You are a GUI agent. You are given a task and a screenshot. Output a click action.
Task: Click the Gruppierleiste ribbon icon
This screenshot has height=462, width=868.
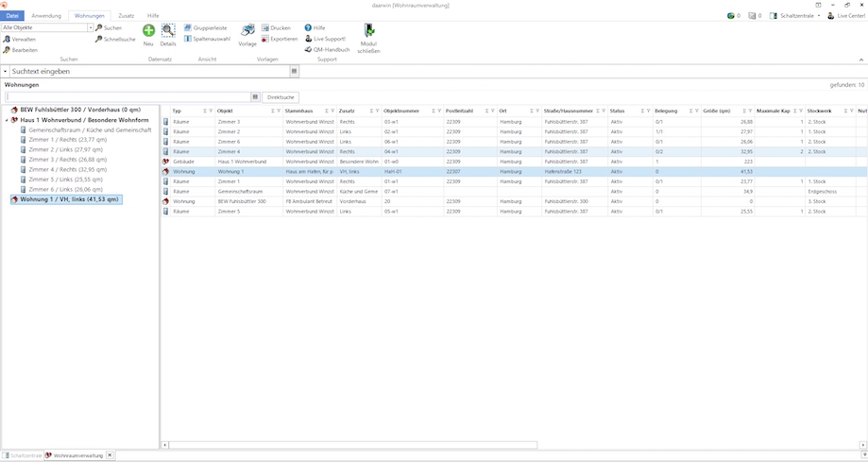(188, 27)
